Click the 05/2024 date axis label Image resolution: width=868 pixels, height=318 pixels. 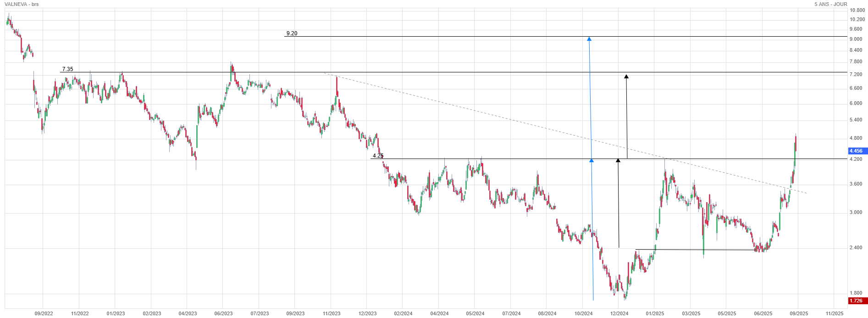point(475,313)
